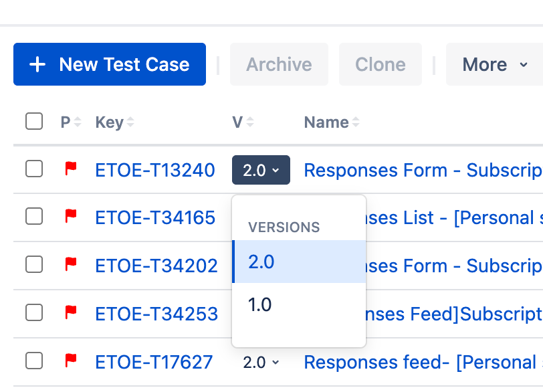Sort by the V version column

tap(243, 122)
